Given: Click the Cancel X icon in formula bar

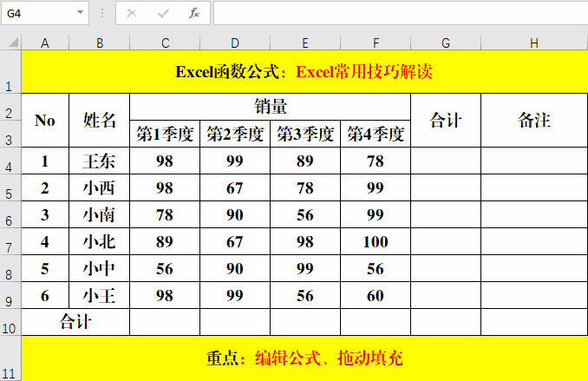Looking at the screenshot, I should click(132, 13).
